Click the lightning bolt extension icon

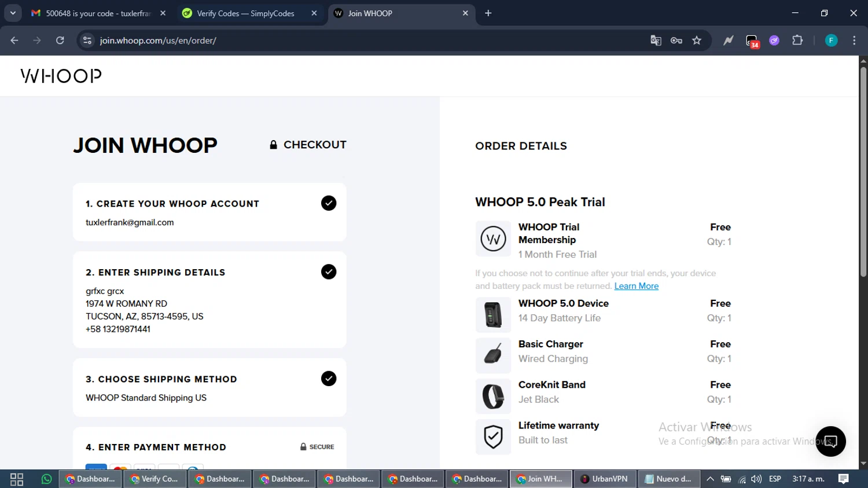coord(729,41)
